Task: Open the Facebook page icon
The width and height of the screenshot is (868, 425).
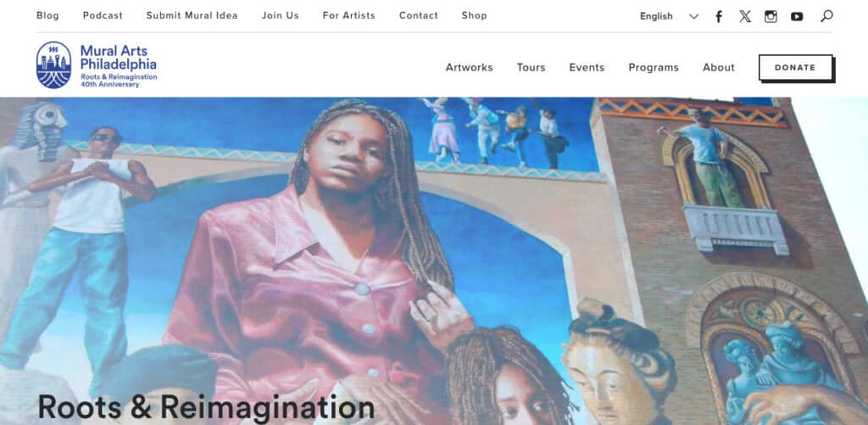Action: coord(719,16)
